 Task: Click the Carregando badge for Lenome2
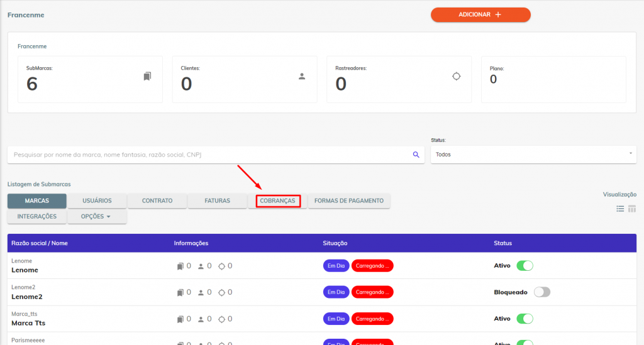[x=372, y=292]
